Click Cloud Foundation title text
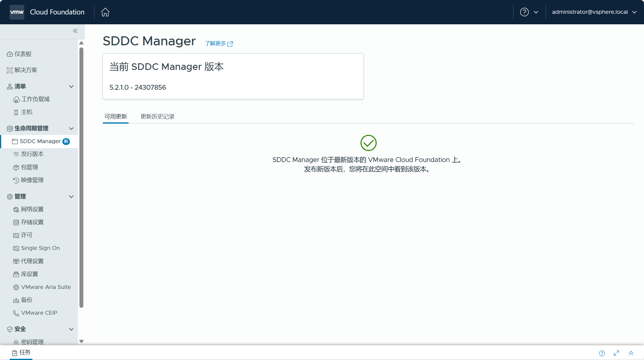This screenshot has height=360, width=644. 57,12
